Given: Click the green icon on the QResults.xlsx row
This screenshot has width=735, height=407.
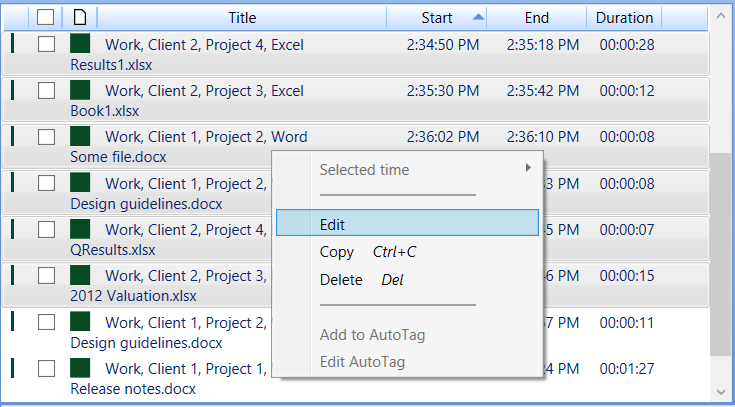Looking at the screenshot, I should pos(80,229).
